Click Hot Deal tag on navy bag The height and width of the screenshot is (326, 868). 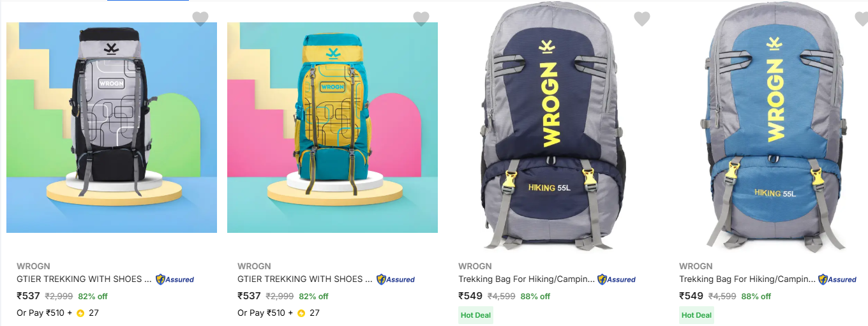point(475,315)
